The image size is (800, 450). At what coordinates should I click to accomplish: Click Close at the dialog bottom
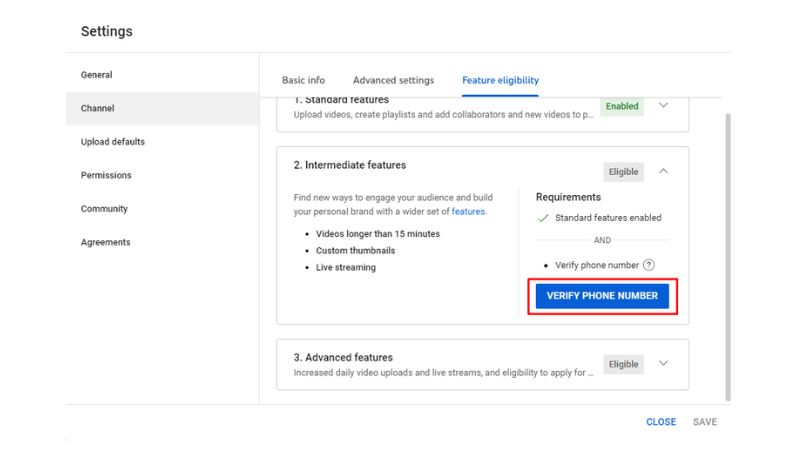click(661, 422)
